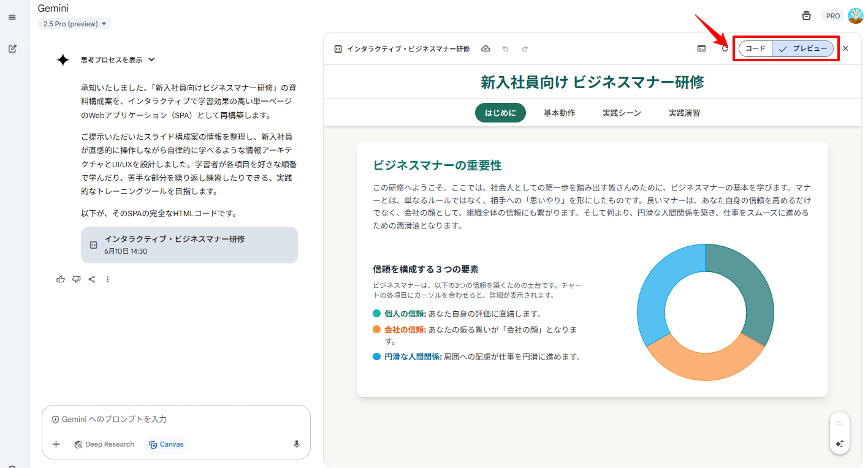Select the 実践演習 navigation tab

click(x=684, y=113)
